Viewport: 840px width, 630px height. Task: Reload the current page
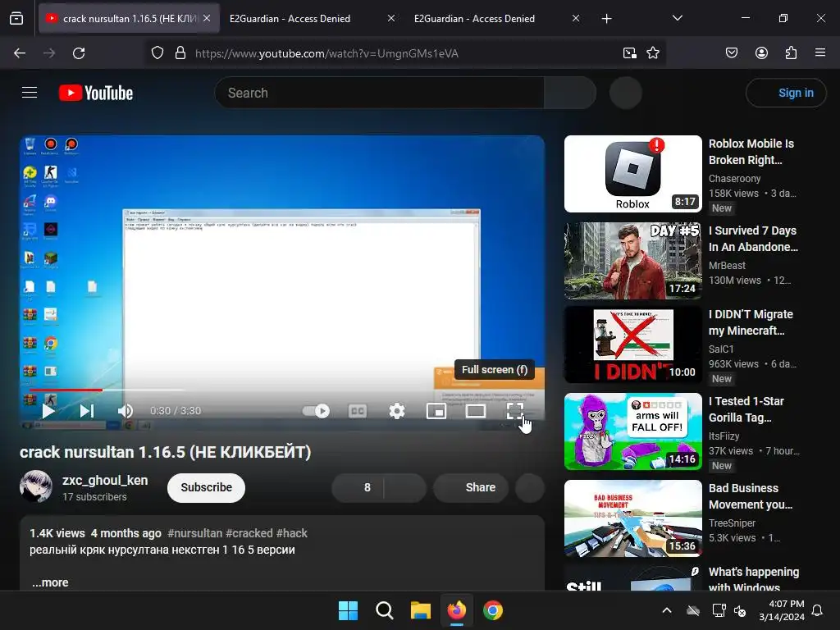coord(79,53)
